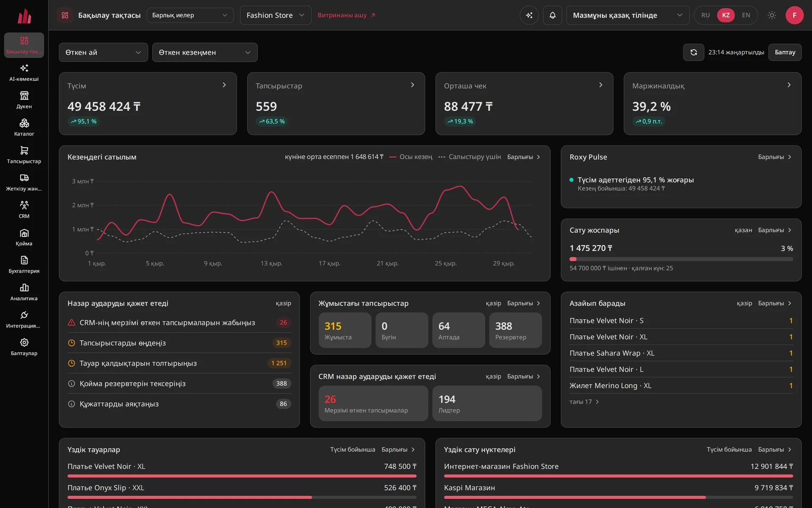The height and width of the screenshot is (508, 812).
Task: Open Витринаны ашу link
Action: (x=346, y=15)
